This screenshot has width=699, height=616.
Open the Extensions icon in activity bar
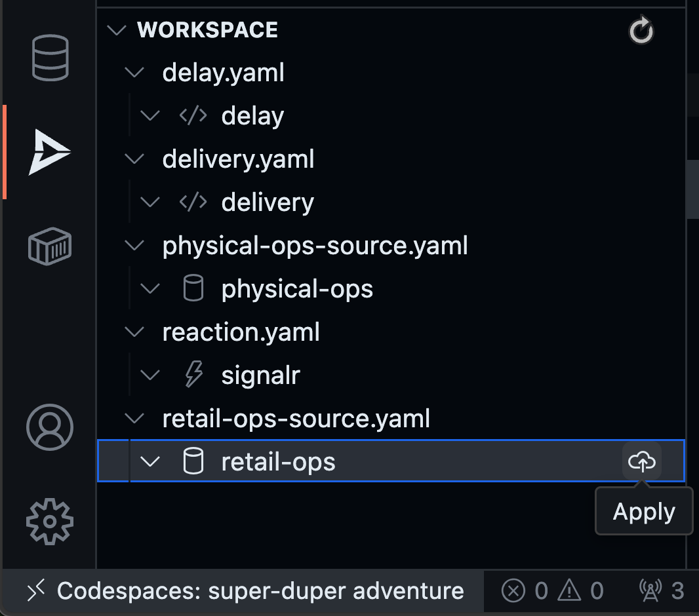[49, 246]
